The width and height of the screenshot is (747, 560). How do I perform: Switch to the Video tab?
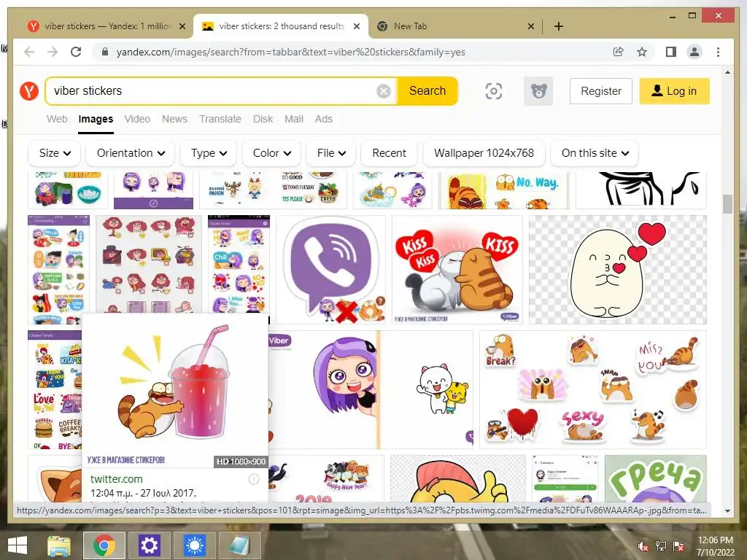coord(137,119)
